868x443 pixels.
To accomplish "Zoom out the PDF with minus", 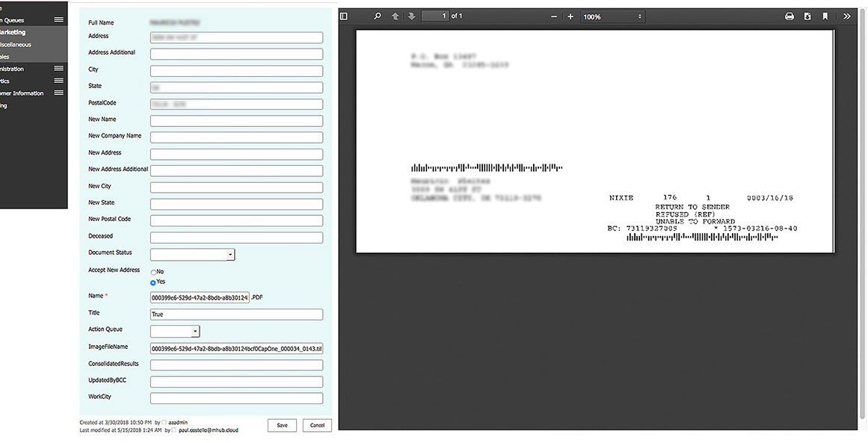I will coord(554,16).
